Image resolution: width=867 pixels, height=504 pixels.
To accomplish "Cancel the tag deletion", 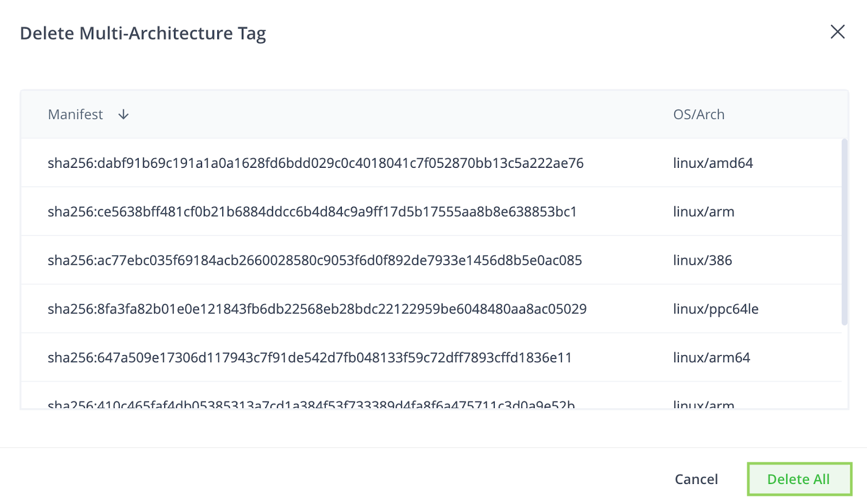I will pyautogui.click(x=696, y=479).
